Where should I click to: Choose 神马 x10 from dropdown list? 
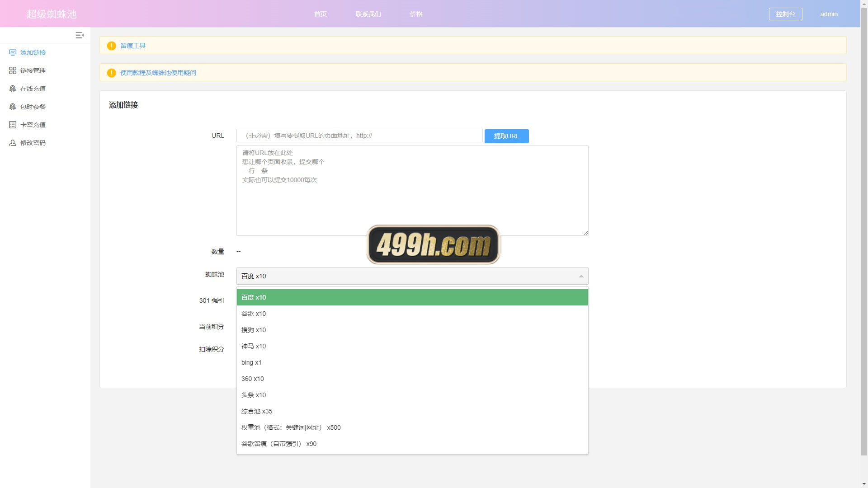coord(412,346)
